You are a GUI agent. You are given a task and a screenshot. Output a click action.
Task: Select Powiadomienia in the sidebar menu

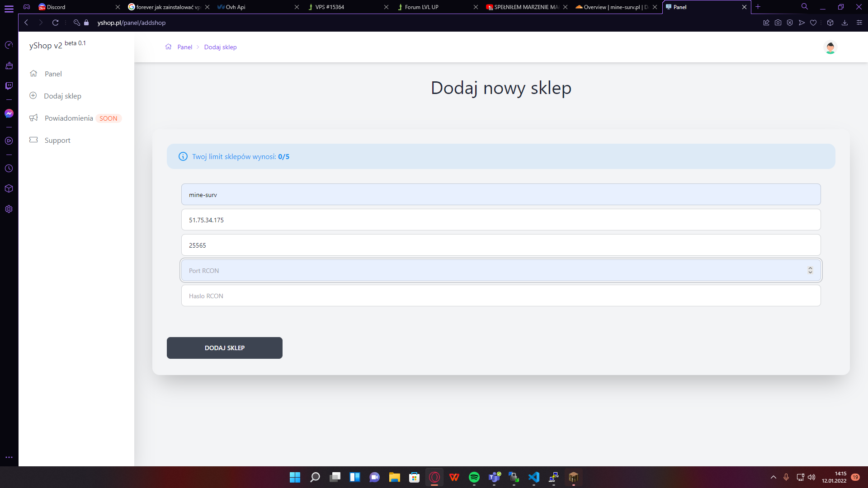pos(69,118)
